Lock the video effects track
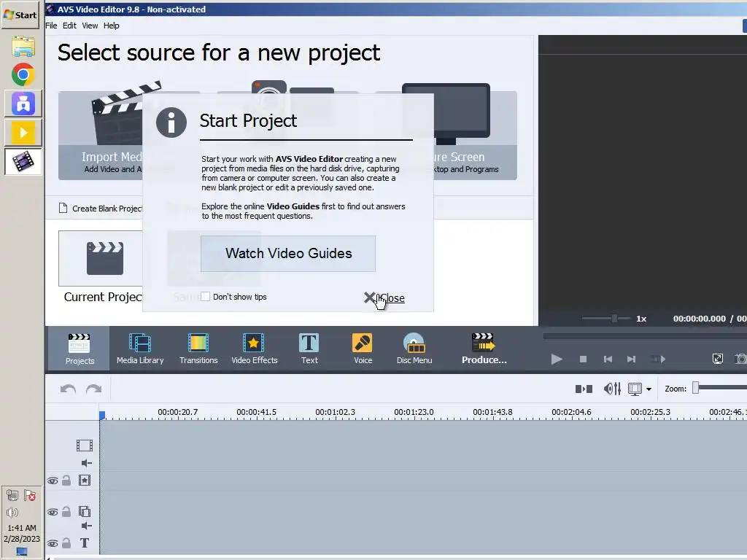747x560 pixels. (x=66, y=481)
